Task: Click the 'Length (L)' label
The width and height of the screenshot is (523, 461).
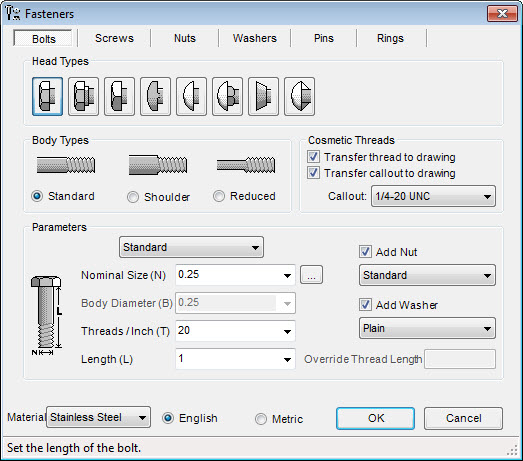Action: [107, 359]
